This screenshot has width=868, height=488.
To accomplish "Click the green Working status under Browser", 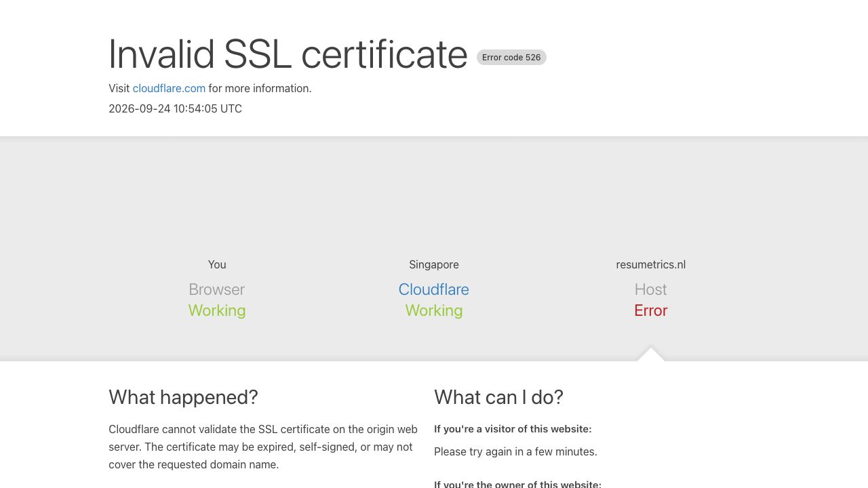I will pos(217,310).
